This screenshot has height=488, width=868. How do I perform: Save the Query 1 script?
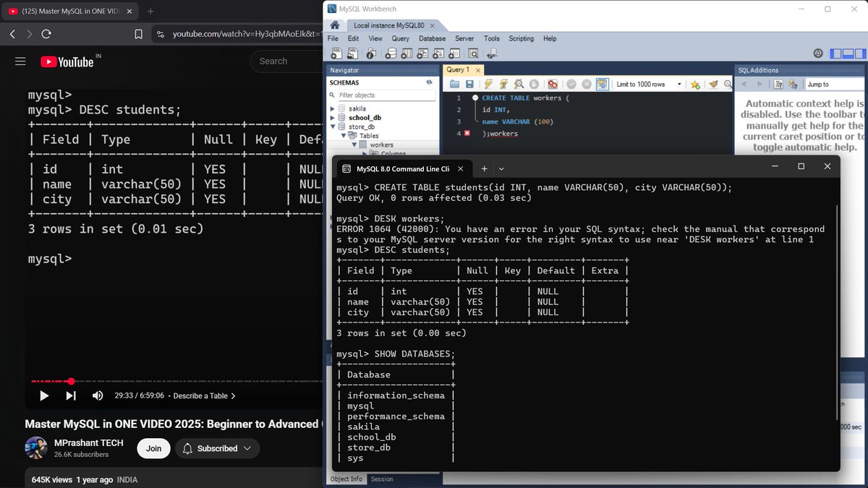pyautogui.click(x=469, y=85)
